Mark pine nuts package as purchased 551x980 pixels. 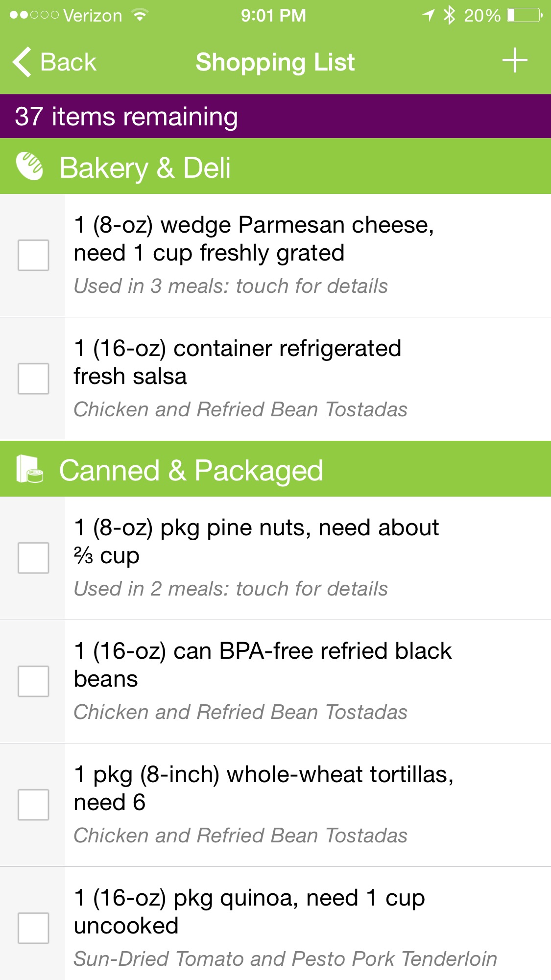coord(33,558)
